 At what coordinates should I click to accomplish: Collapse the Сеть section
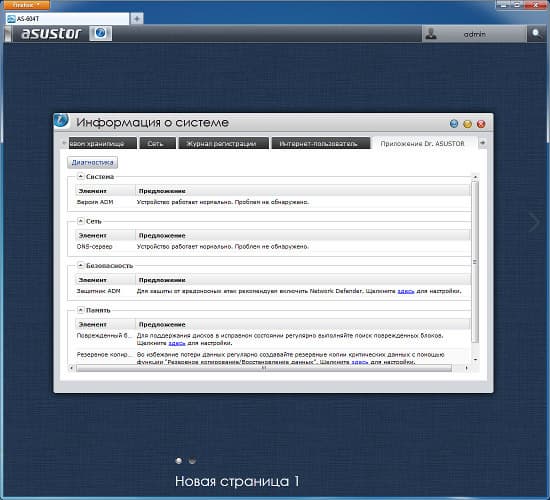80,221
